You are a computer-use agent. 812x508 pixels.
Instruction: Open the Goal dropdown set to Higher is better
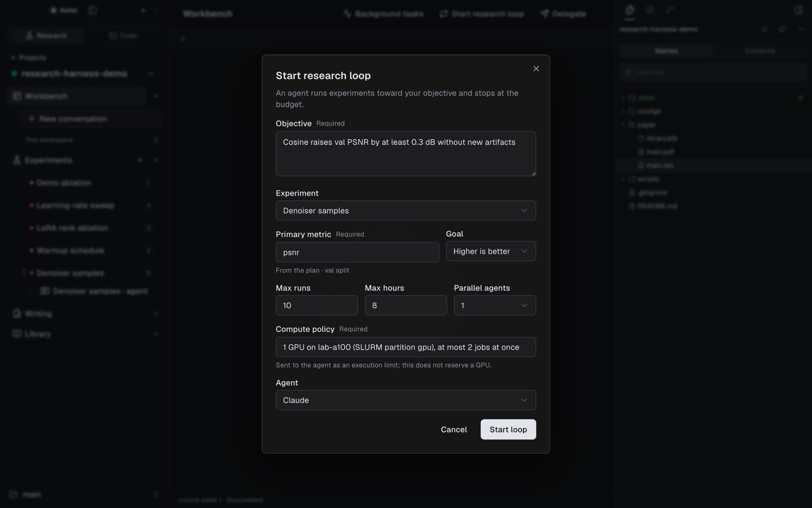click(491, 251)
